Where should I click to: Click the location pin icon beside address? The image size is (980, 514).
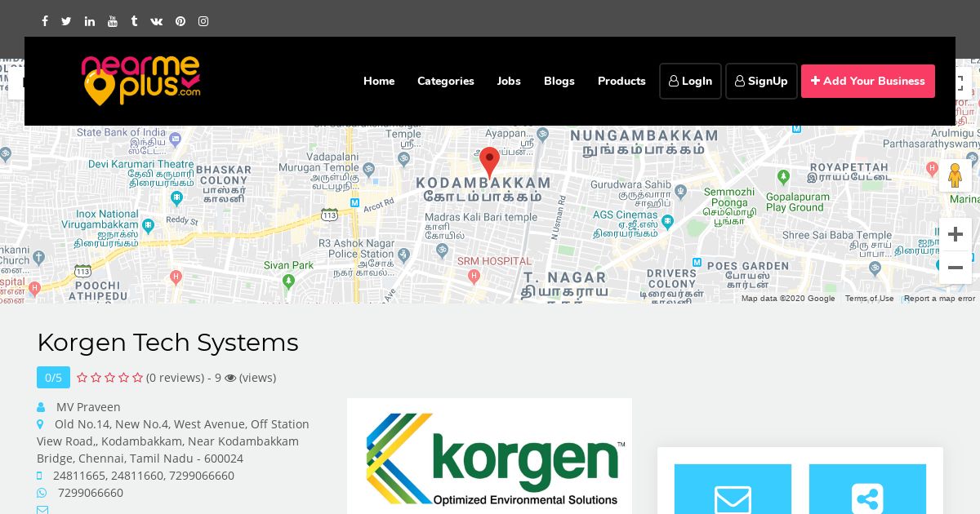coord(40,424)
